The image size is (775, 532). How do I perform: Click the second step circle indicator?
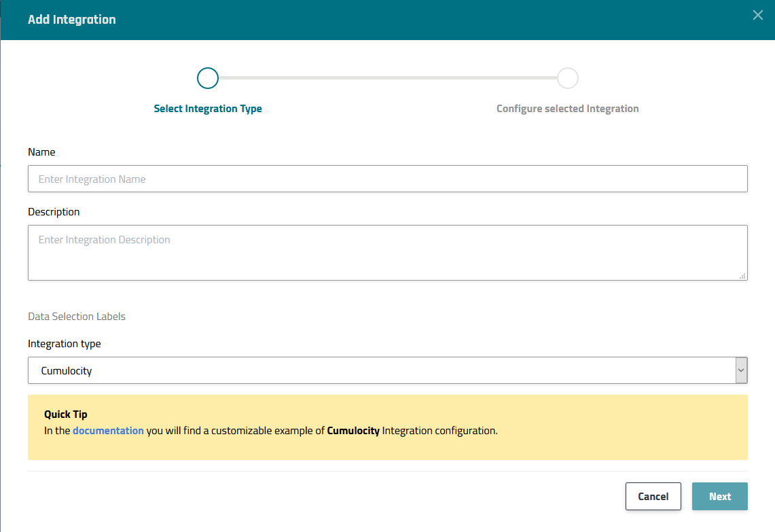568,78
